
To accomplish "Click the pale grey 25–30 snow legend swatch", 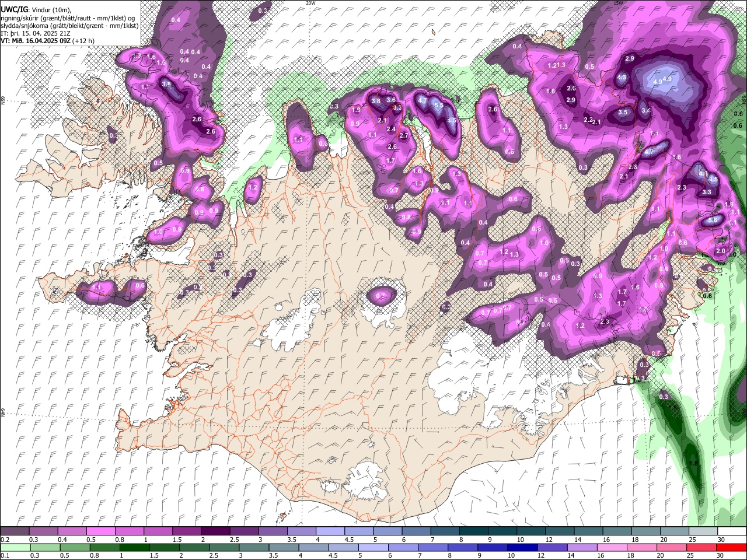I will (703, 531).
